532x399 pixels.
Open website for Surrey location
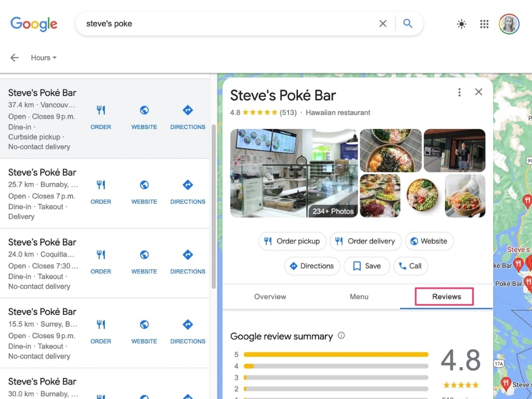pos(144,332)
